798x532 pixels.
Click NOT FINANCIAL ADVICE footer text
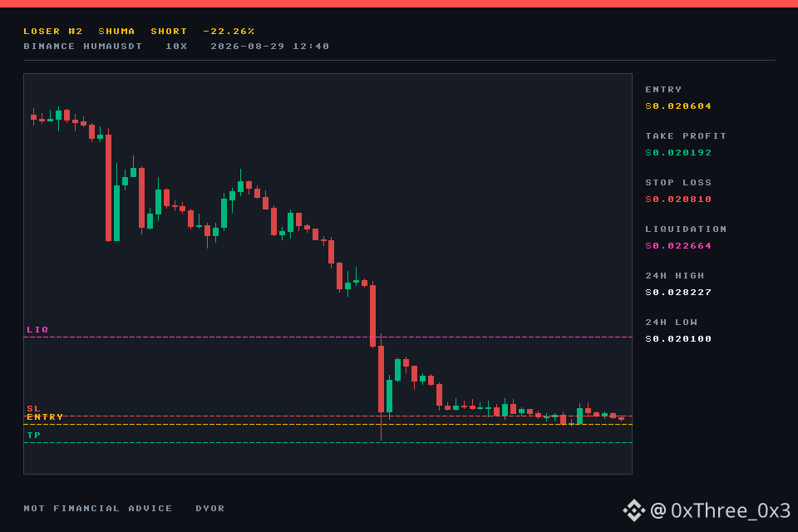(98, 508)
